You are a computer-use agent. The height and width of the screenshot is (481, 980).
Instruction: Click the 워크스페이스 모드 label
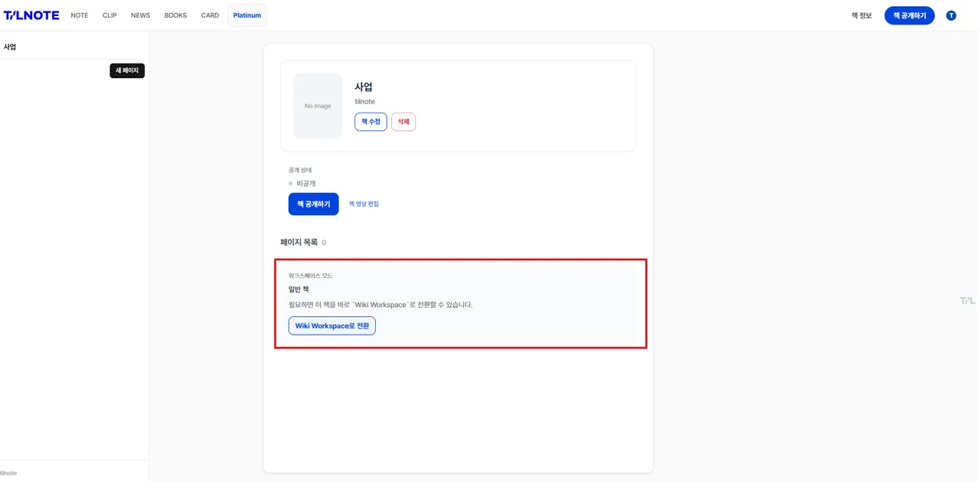click(x=311, y=276)
